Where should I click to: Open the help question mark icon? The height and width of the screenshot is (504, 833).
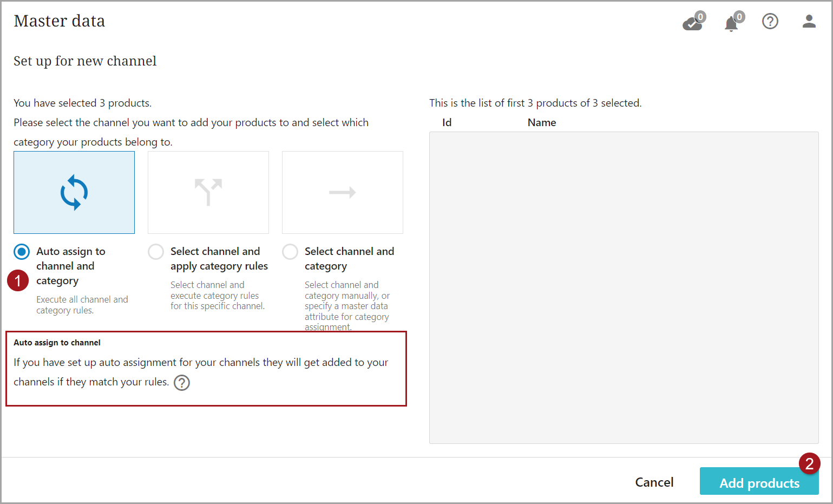click(770, 22)
